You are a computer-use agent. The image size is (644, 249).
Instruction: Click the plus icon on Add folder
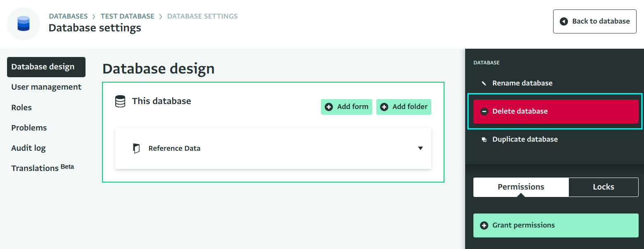pyautogui.click(x=384, y=107)
